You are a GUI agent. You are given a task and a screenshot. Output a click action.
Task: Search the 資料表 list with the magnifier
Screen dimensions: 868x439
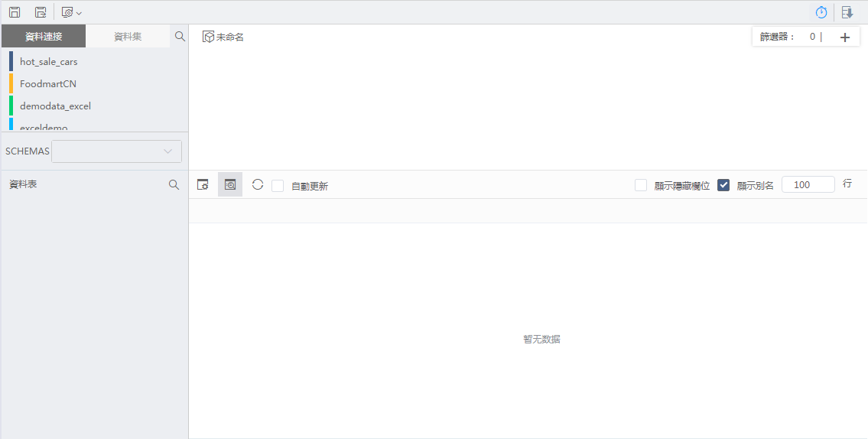click(x=174, y=184)
